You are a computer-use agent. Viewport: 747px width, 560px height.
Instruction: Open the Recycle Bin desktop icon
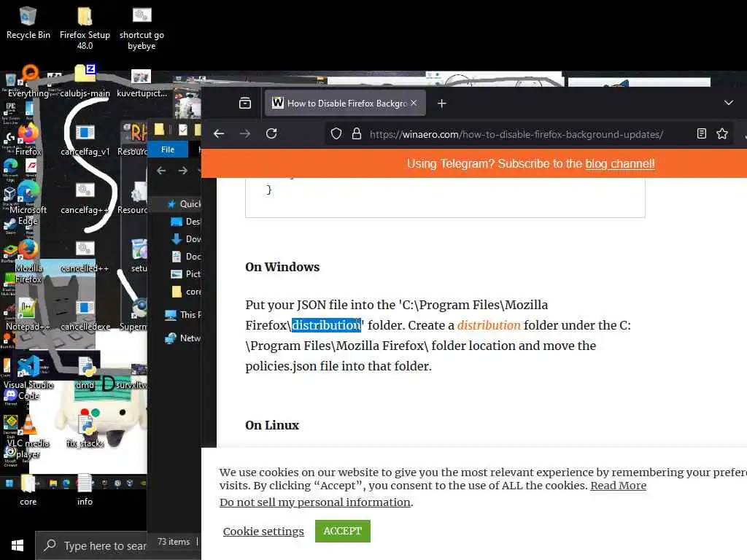[x=28, y=24]
